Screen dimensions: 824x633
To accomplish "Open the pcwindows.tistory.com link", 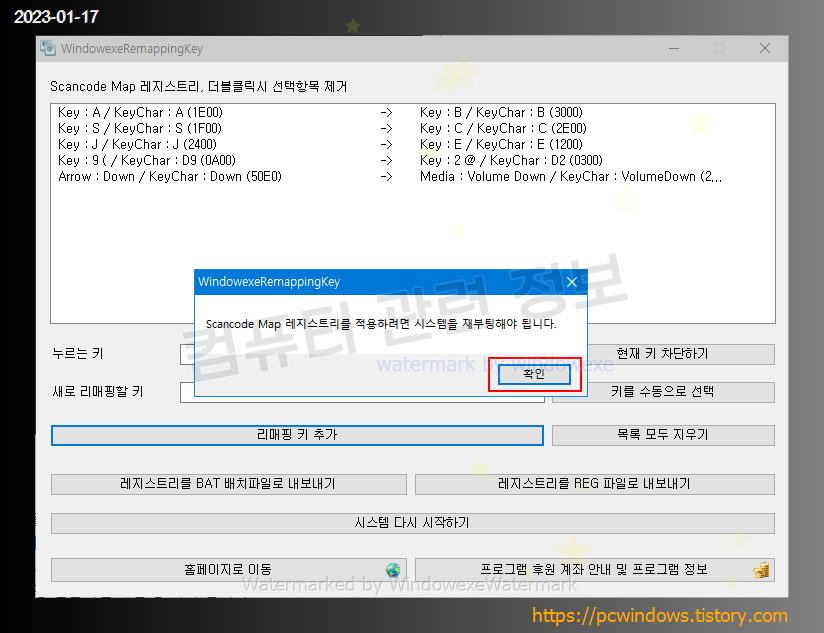I will [x=660, y=615].
